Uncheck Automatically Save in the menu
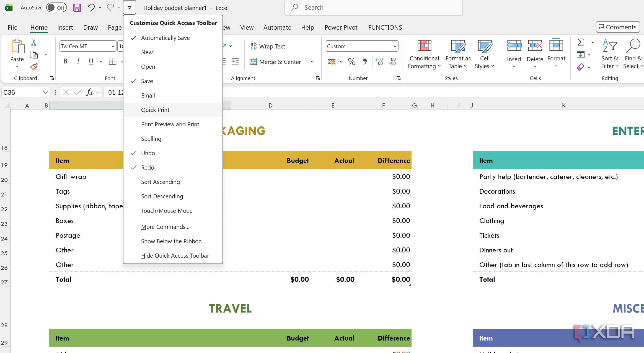 tap(165, 38)
